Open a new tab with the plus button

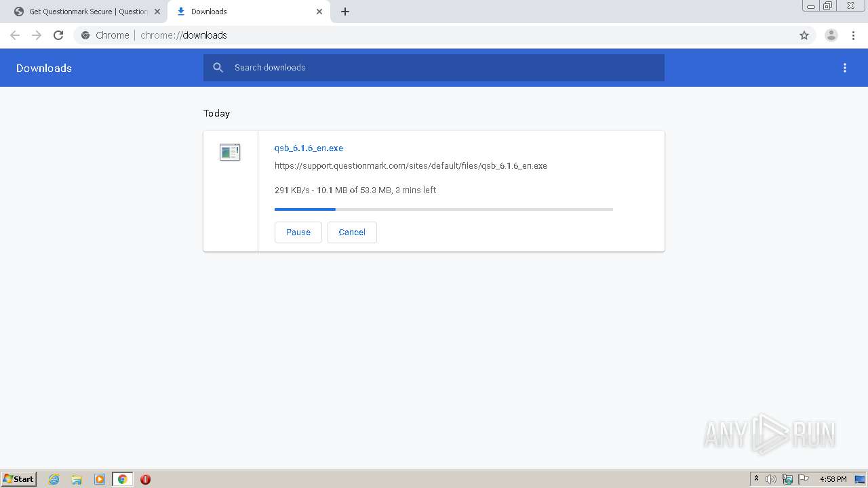click(345, 12)
